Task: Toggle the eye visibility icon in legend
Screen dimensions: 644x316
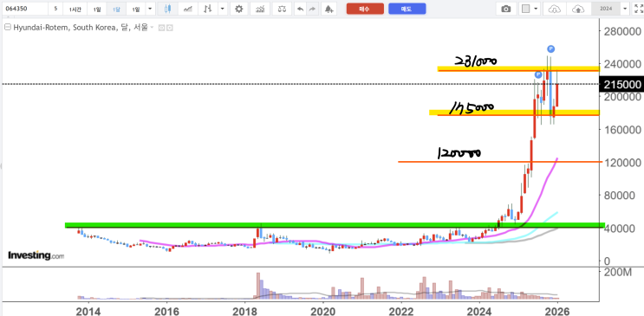Action: (x=161, y=28)
